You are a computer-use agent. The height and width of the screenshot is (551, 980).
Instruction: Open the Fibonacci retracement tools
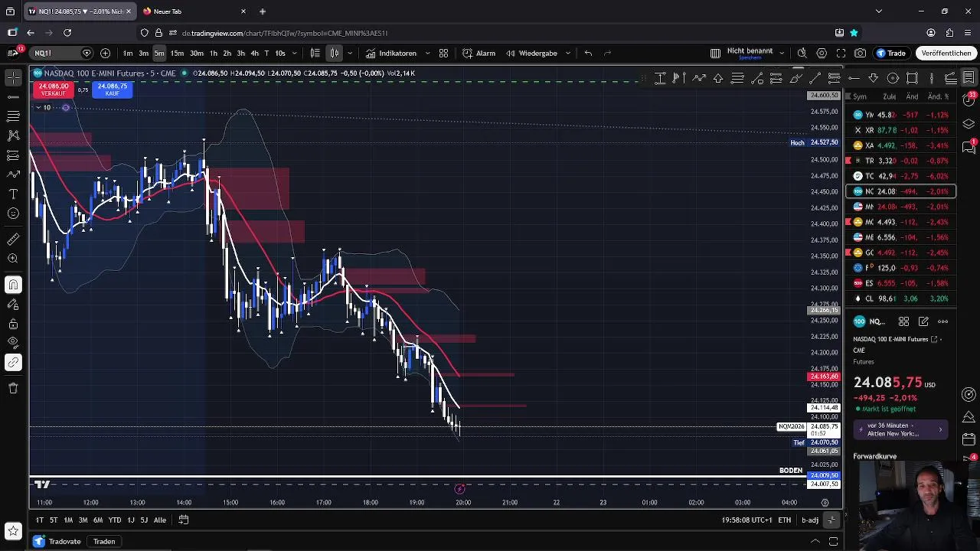click(x=13, y=116)
